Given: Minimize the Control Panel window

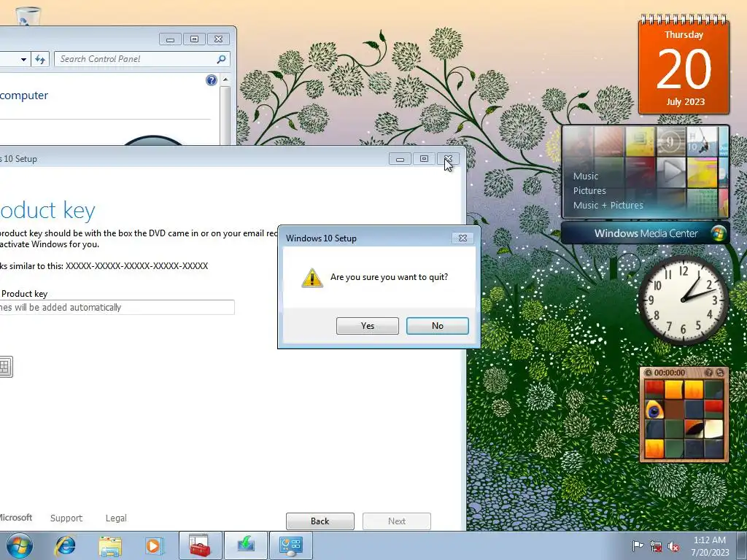Looking at the screenshot, I should pyautogui.click(x=170, y=39).
